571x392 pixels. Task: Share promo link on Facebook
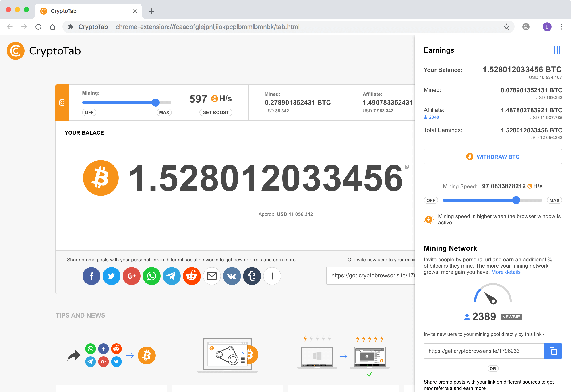tap(91, 276)
